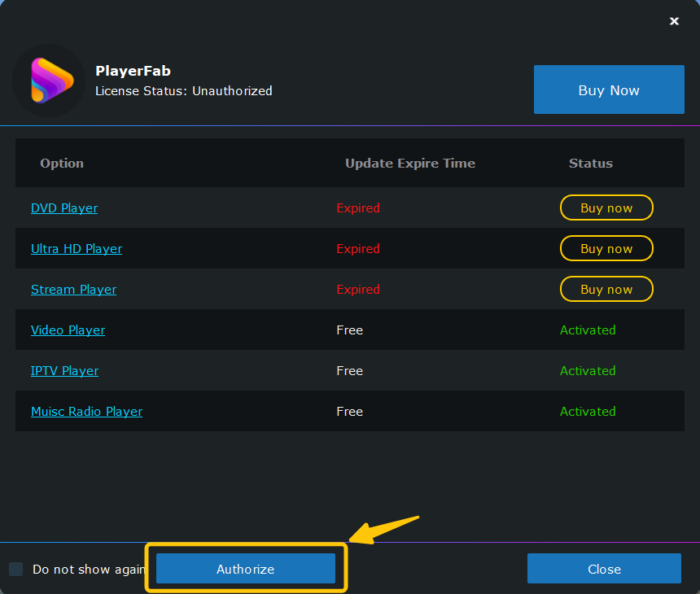Tick the Do not show again checkbox
Screen dimensions: 700x594
click(16, 569)
